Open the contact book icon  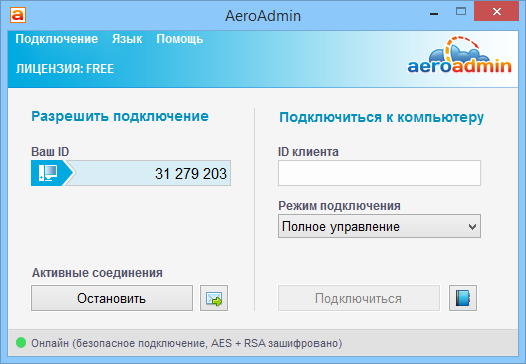click(463, 298)
